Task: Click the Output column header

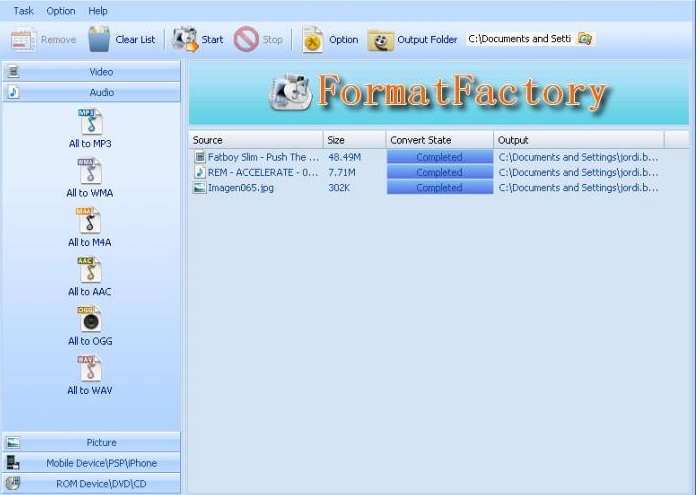Action: pyautogui.click(x=579, y=140)
